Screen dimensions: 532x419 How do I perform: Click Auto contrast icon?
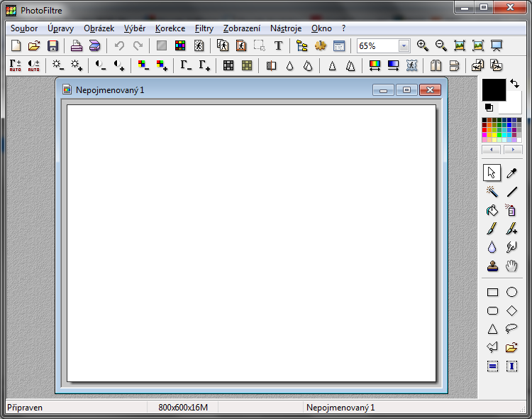[x=33, y=65]
